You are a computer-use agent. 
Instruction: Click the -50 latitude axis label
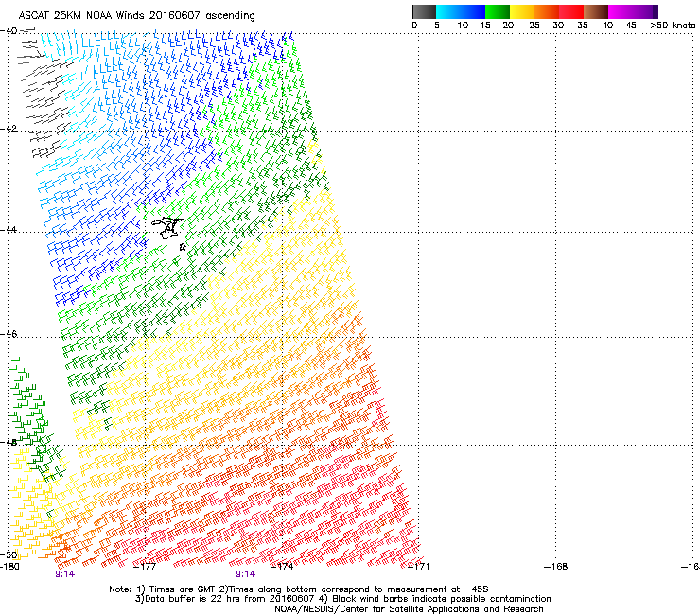pyautogui.click(x=9, y=555)
